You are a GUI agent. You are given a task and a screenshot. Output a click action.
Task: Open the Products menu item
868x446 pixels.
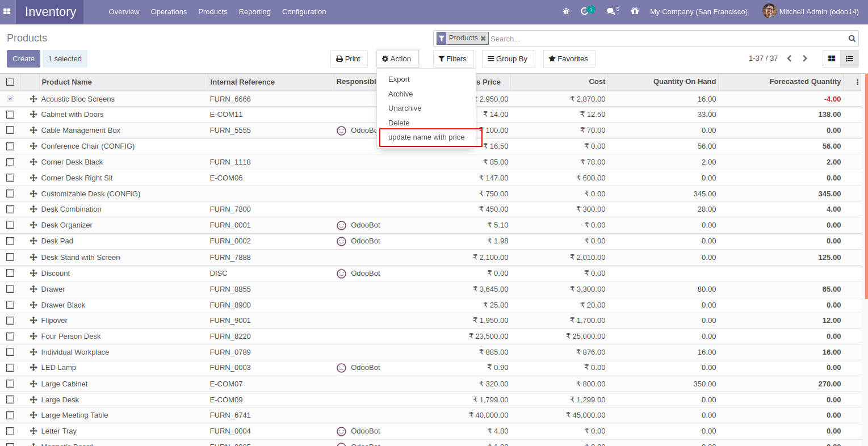[213, 11]
